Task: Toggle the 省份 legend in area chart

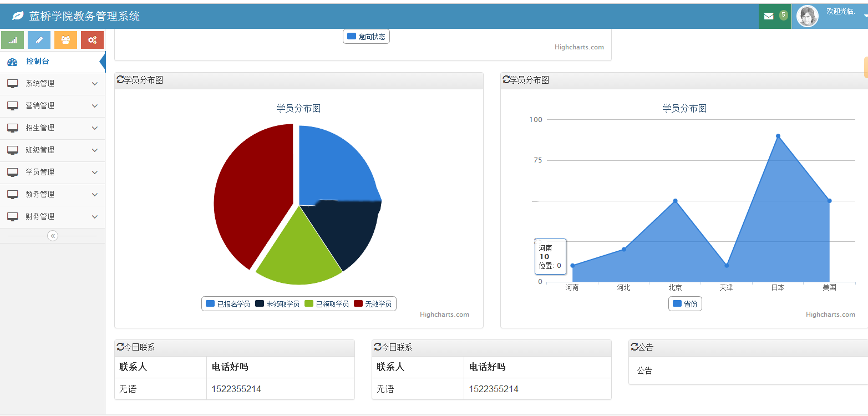Action: pos(685,304)
